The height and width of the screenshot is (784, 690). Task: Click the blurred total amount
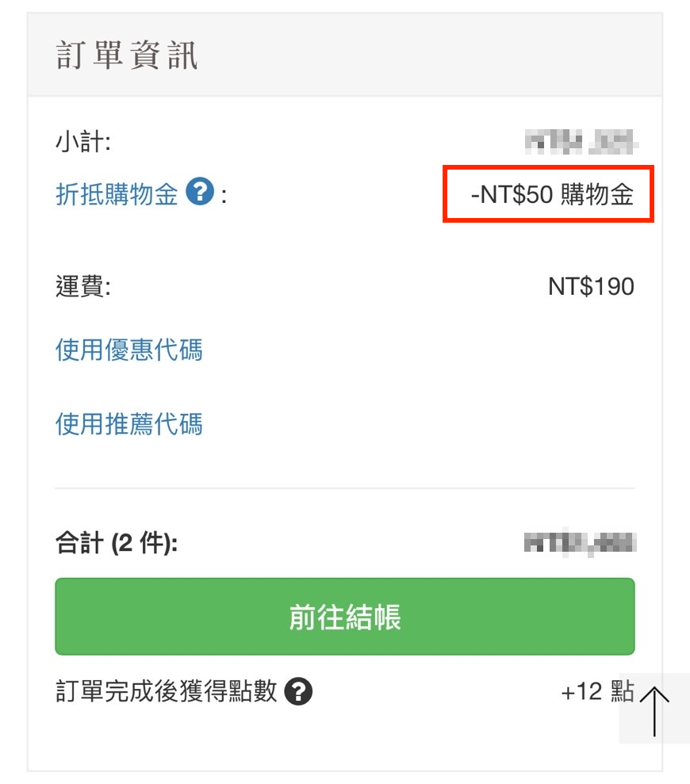tap(581, 544)
